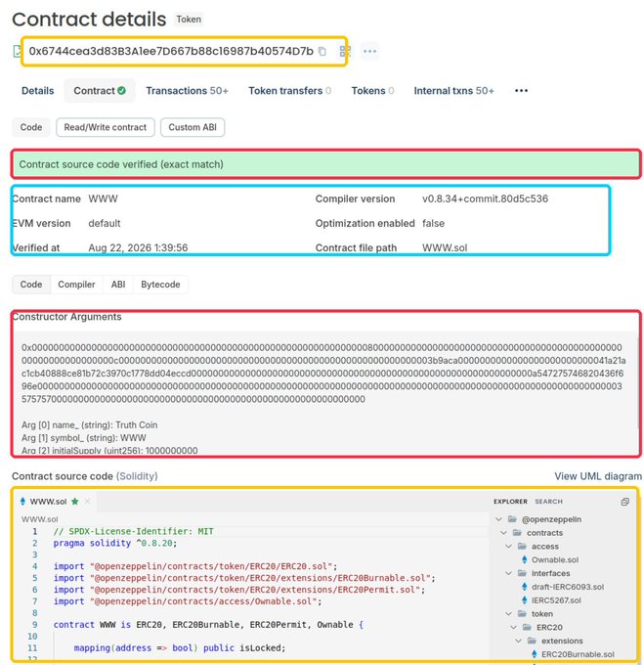Open the Custom ABI section

click(x=193, y=127)
